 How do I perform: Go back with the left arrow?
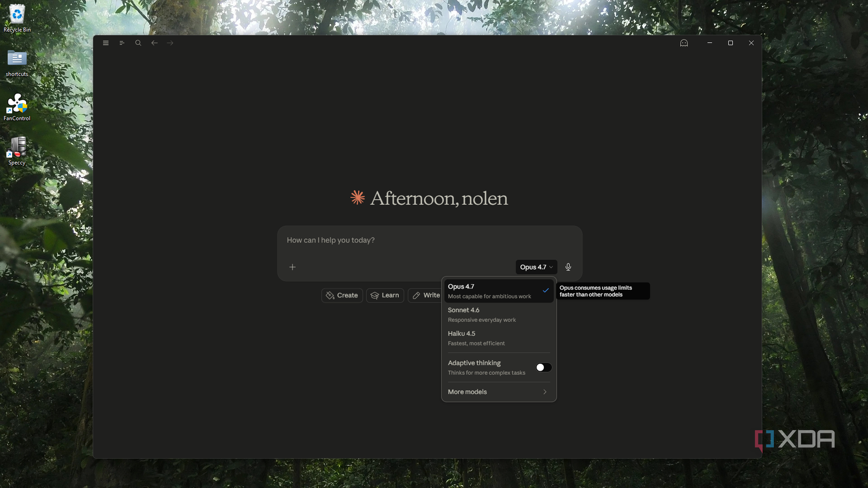pyautogui.click(x=155, y=43)
